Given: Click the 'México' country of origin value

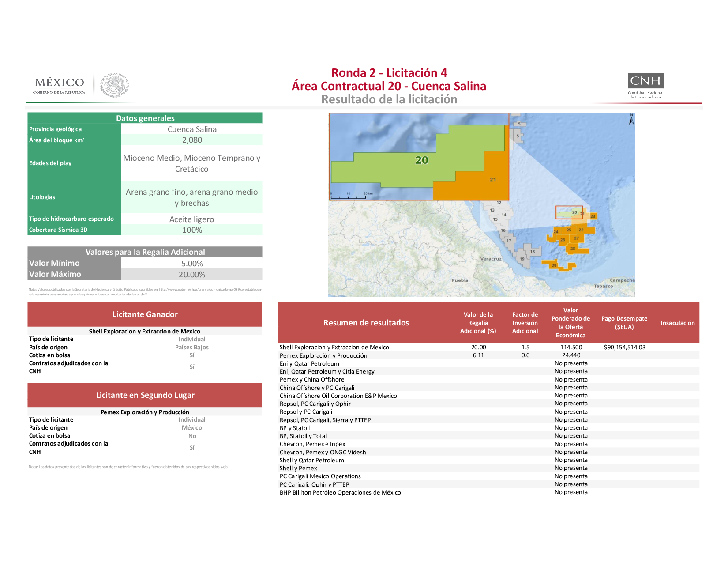Looking at the screenshot, I should (x=192, y=427).
